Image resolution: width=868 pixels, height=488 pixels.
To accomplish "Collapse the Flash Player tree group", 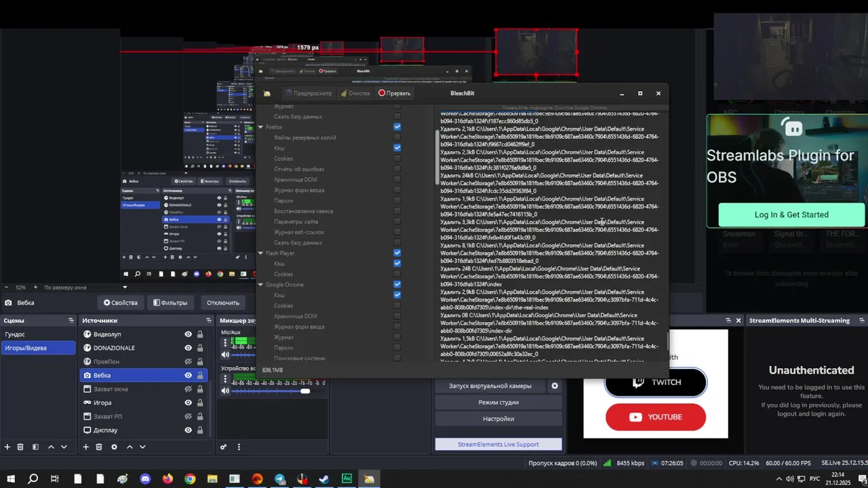I will pyautogui.click(x=260, y=253).
